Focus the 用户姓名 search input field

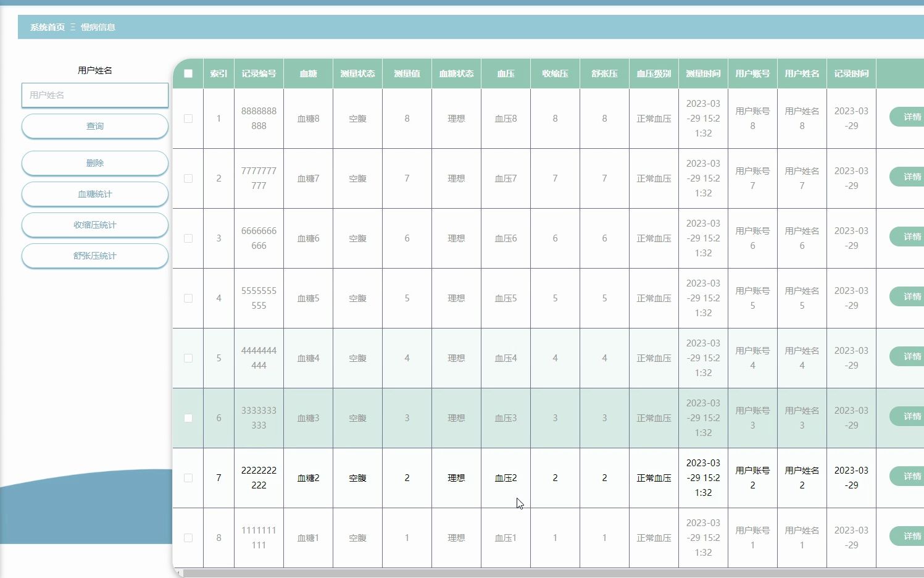click(95, 95)
